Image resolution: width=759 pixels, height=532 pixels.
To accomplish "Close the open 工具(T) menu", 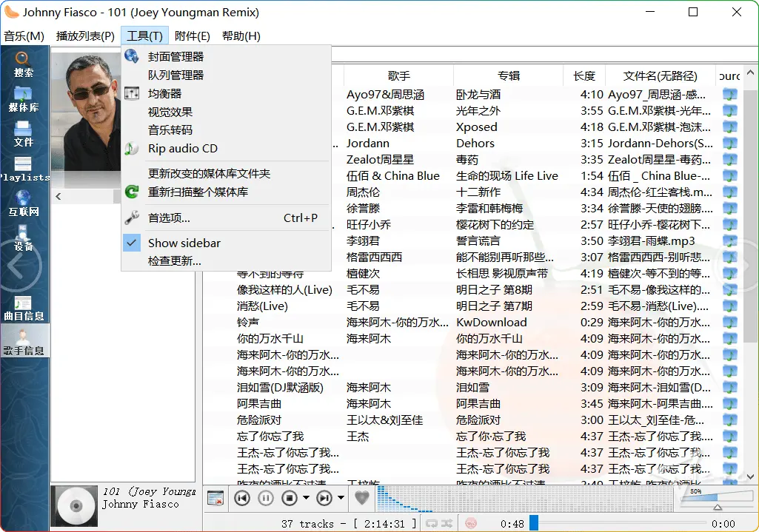I will [144, 36].
